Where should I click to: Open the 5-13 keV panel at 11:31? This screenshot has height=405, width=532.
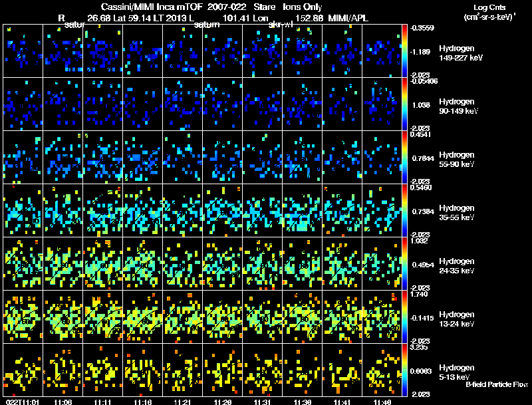click(x=262, y=370)
